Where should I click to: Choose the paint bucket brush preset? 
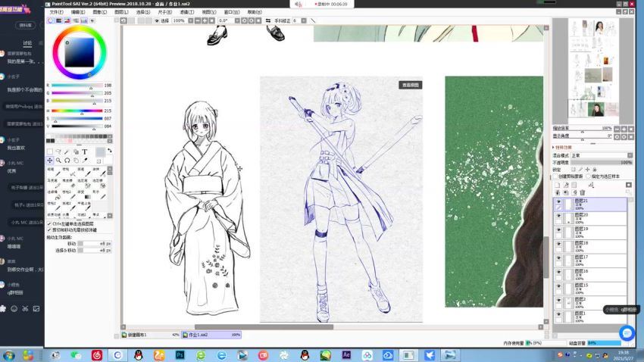pyautogui.click(x=53, y=195)
